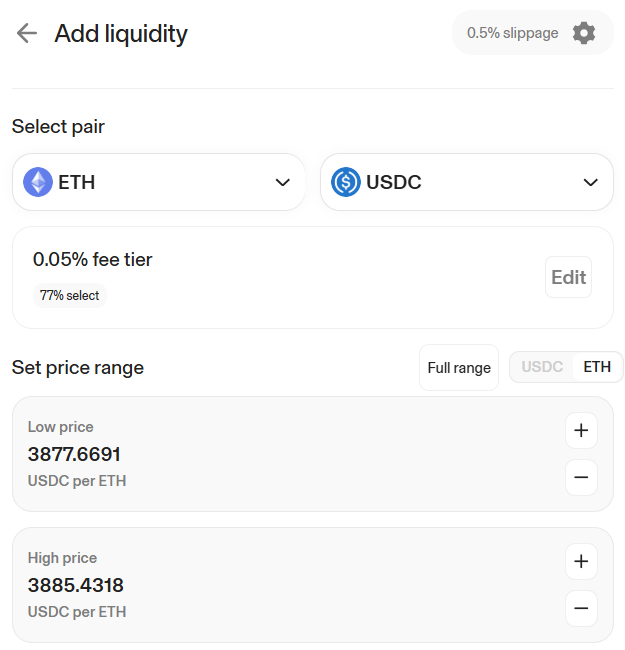Image resolution: width=625 pixels, height=650 pixels.
Task: Click the high price value 3885.4318
Action: [x=76, y=586]
